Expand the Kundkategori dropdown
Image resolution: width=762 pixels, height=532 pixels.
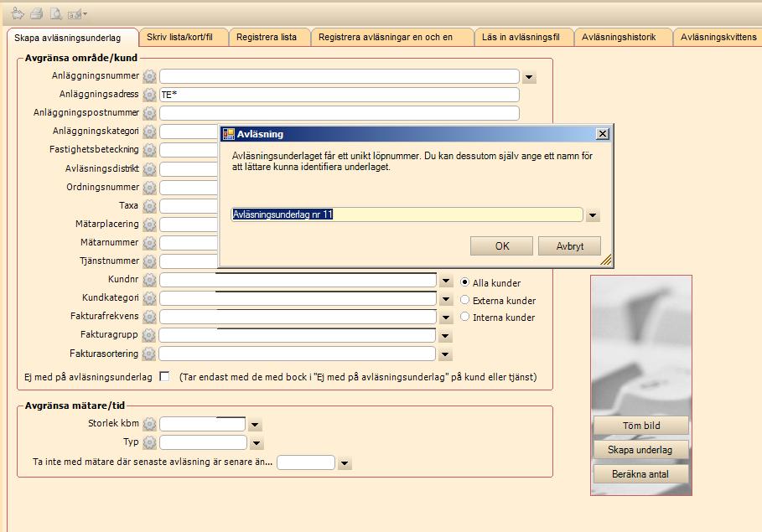[446, 299]
